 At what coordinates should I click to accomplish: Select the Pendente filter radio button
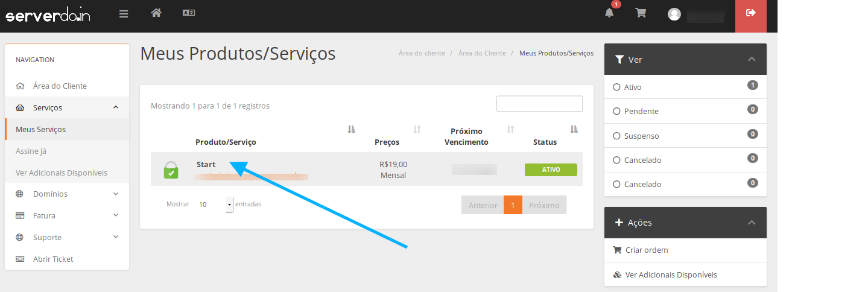click(x=616, y=112)
